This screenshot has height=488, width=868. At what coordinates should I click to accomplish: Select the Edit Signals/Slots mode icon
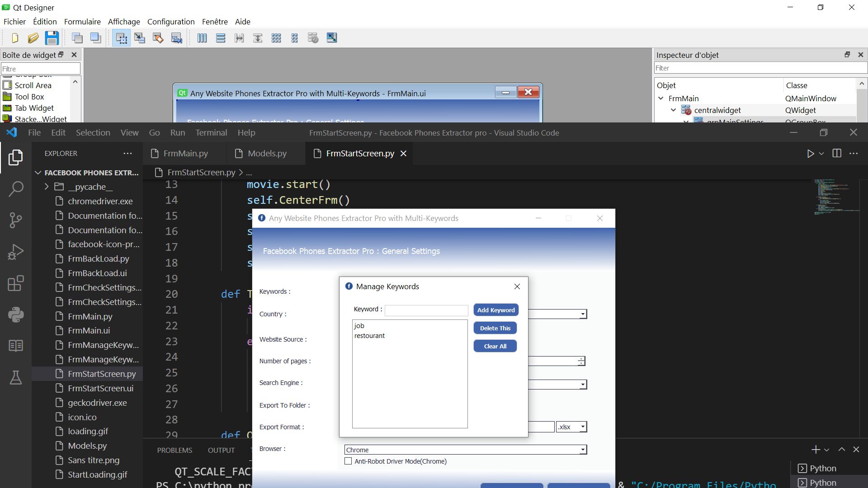tap(140, 38)
